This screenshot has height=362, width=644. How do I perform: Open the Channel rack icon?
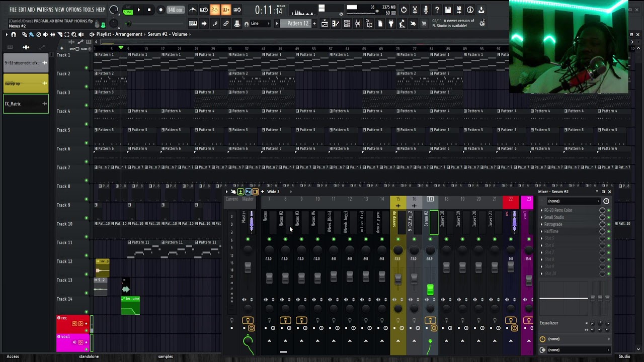(347, 24)
